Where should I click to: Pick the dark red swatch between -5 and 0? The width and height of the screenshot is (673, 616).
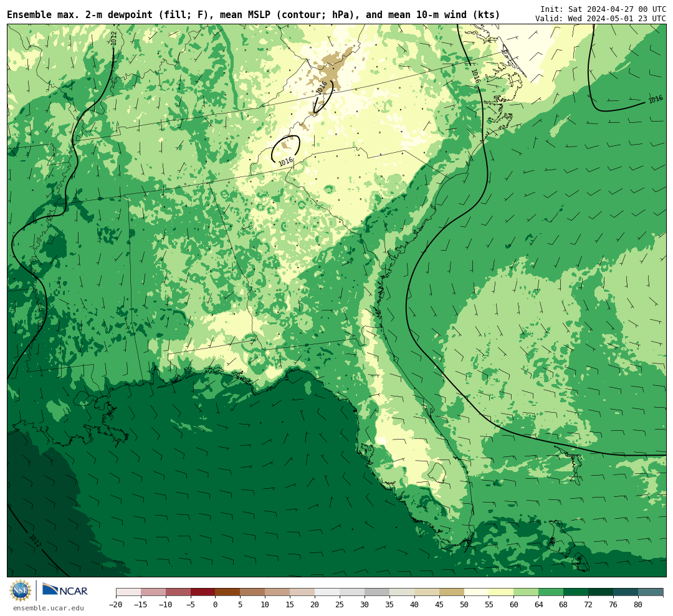[x=203, y=592]
